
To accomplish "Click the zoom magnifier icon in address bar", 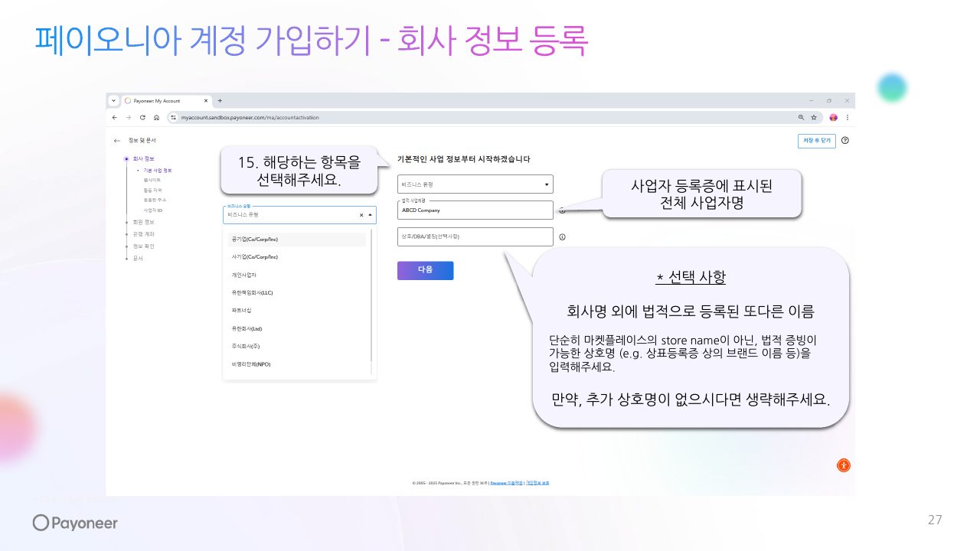I will pos(801,117).
